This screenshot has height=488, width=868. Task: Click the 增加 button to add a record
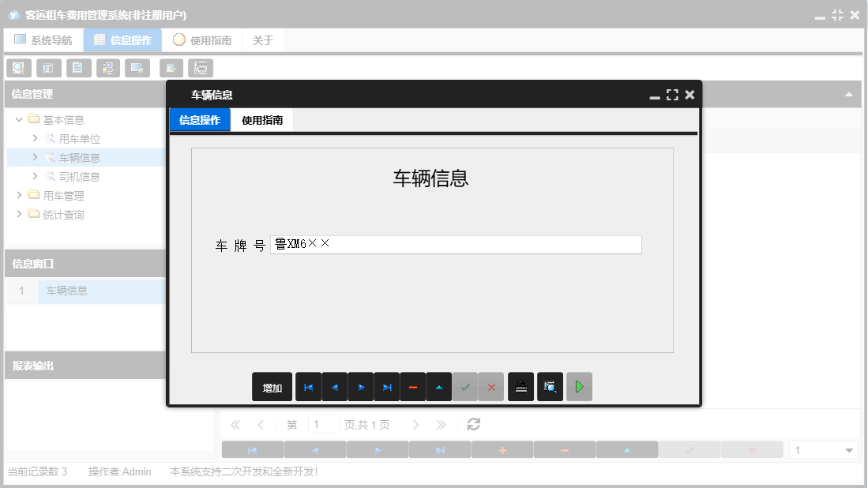pyautogui.click(x=272, y=387)
